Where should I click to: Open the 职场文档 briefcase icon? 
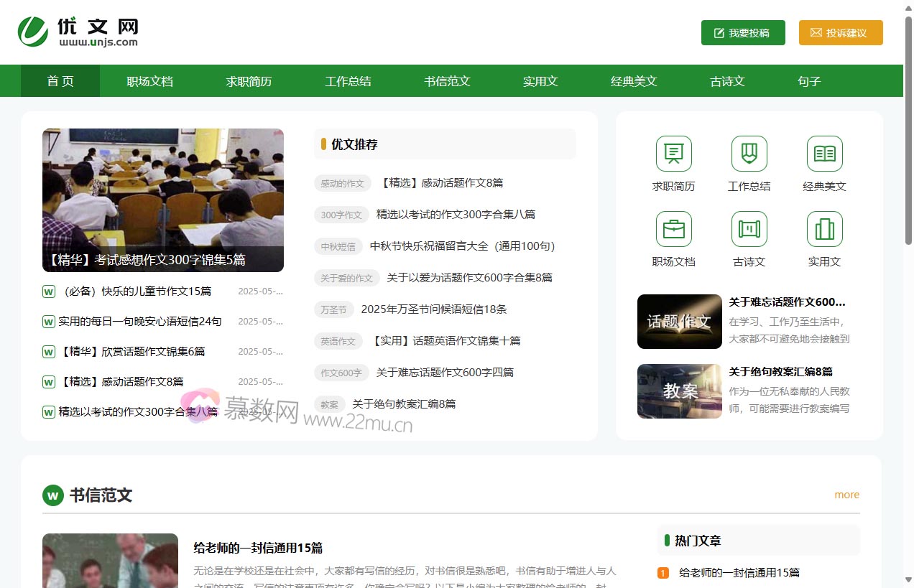(x=673, y=230)
